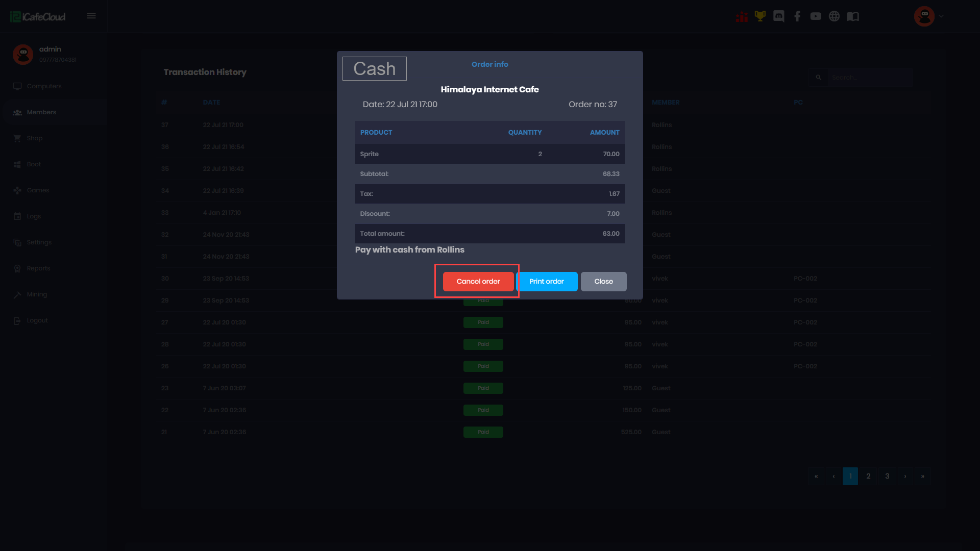This screenshot has width=980, height=551.
Task: Select Shop in the sidebar
Action: tap(35, 138)
